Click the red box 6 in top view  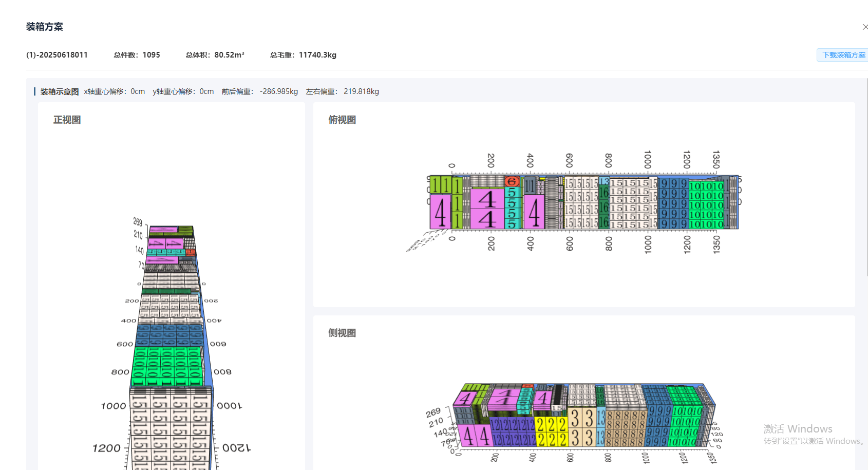point(512,181)
